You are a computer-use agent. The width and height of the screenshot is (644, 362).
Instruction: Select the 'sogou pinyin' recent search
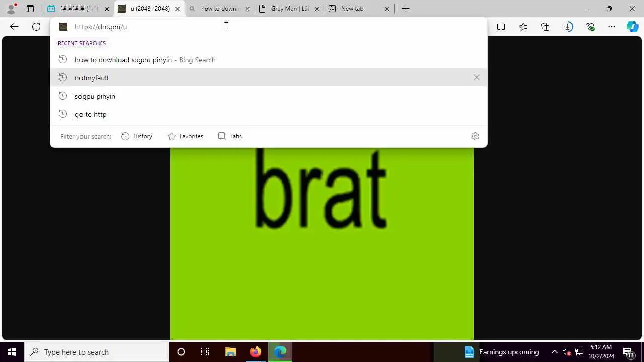coord(269,96)
